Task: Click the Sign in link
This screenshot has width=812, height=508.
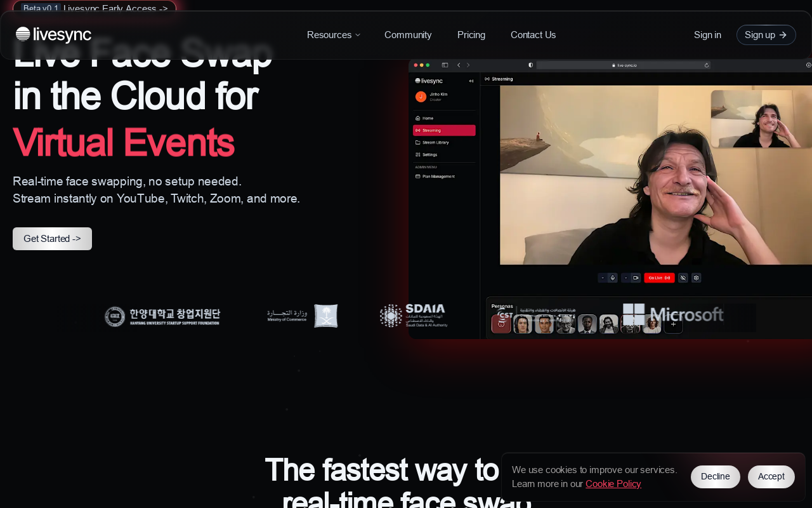Action: (x=707, y=35)
